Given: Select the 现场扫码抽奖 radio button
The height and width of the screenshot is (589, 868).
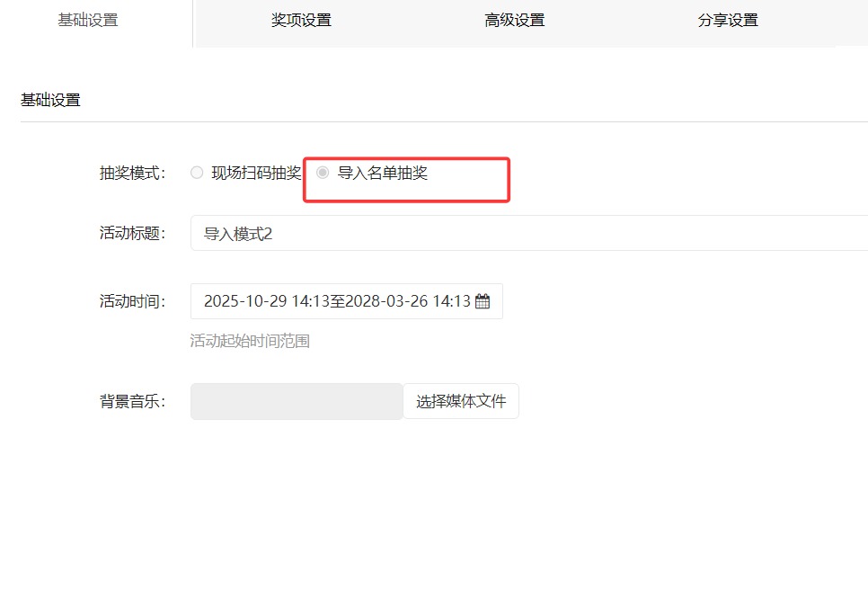Looking at the screenshot, I should (197, 173).
